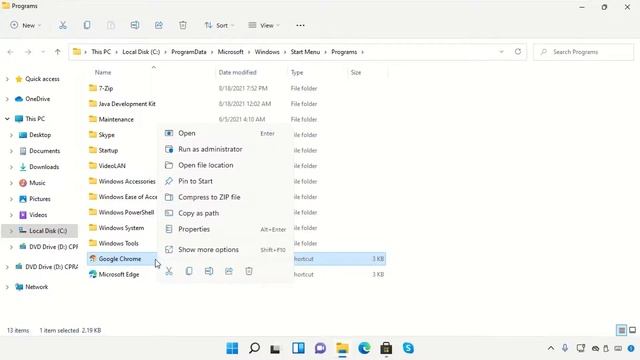
Task: Expand Network tree node
Action: pos(7,287)
